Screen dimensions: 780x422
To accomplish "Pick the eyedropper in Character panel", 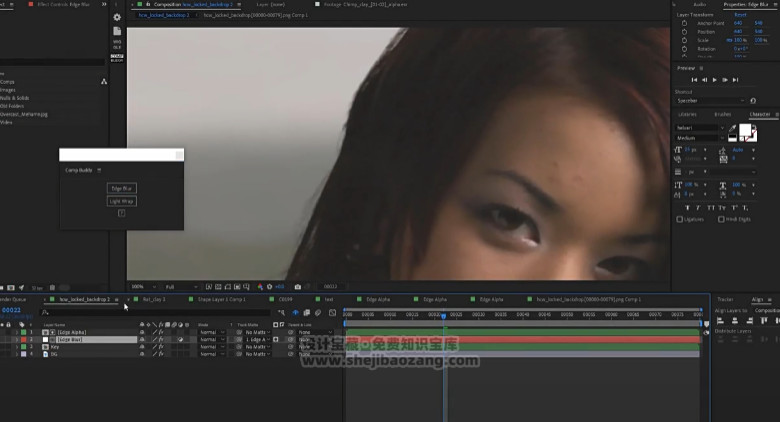I will click(732, 128).
